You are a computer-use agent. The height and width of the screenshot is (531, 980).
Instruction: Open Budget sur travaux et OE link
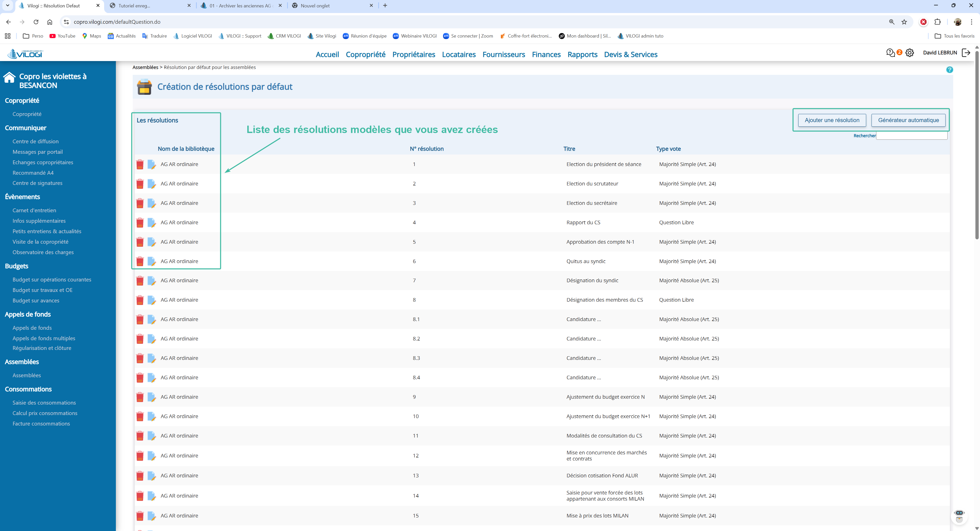(x=43, y=290)
